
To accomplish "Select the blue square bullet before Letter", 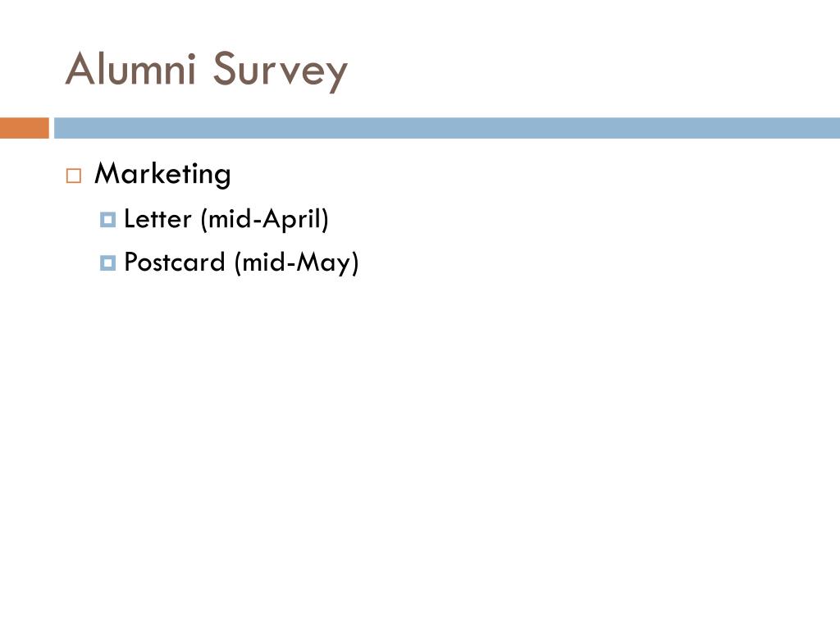I will pos(107,220).
